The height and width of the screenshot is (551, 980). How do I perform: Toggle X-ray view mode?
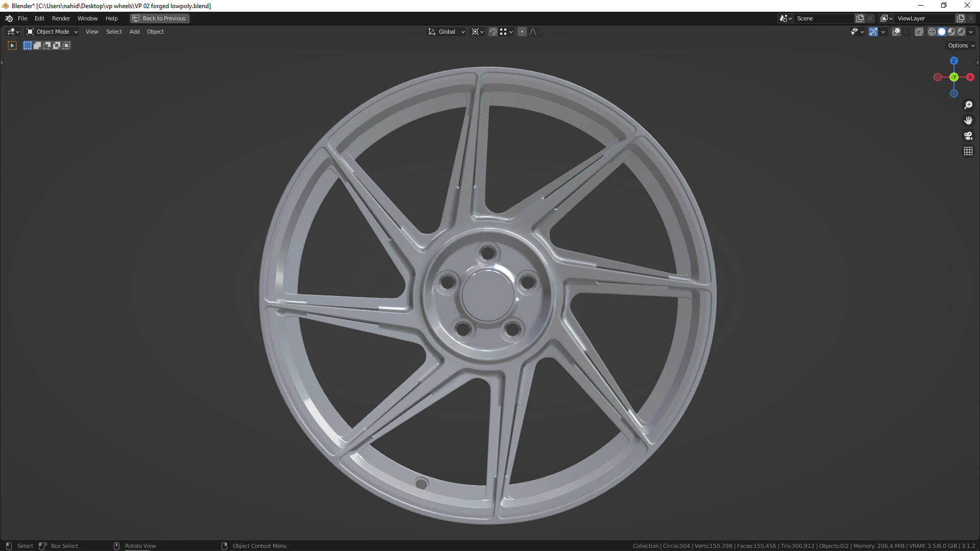tap(919, 32)
